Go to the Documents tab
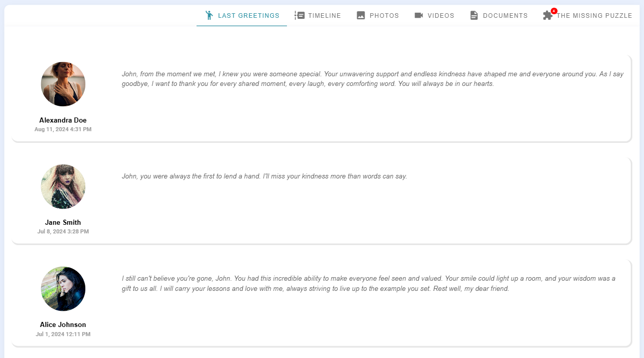644x358 pixels. point(499,15)
